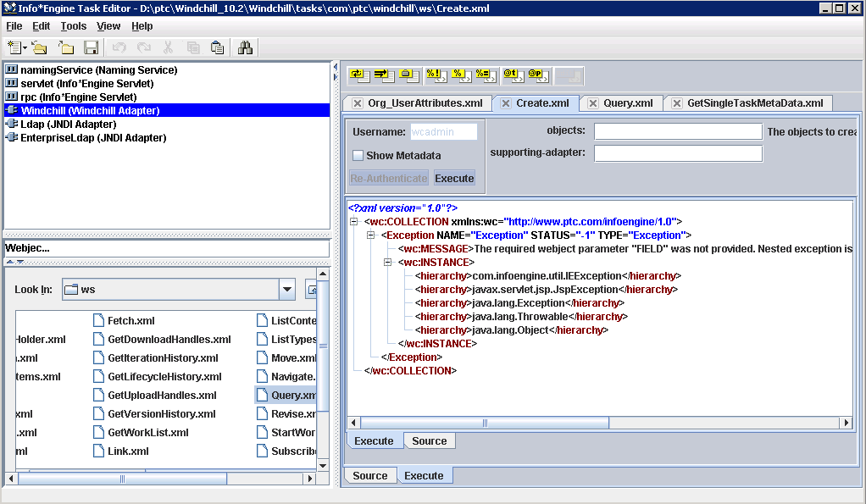
Task: Click the up-folder icon next to Look In
Action: point(311,289)
